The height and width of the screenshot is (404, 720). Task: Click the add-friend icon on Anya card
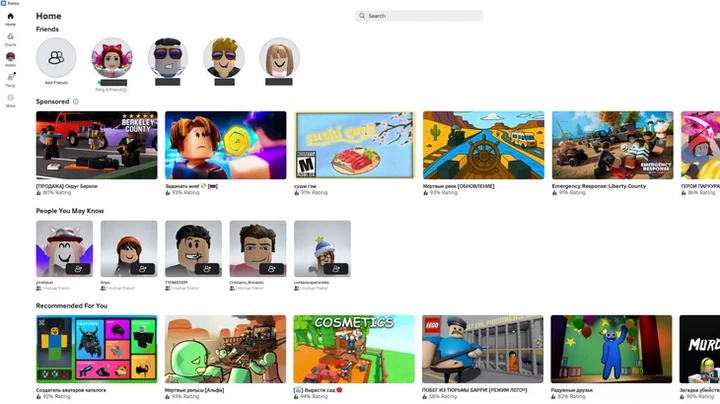[x=142, y=269]
